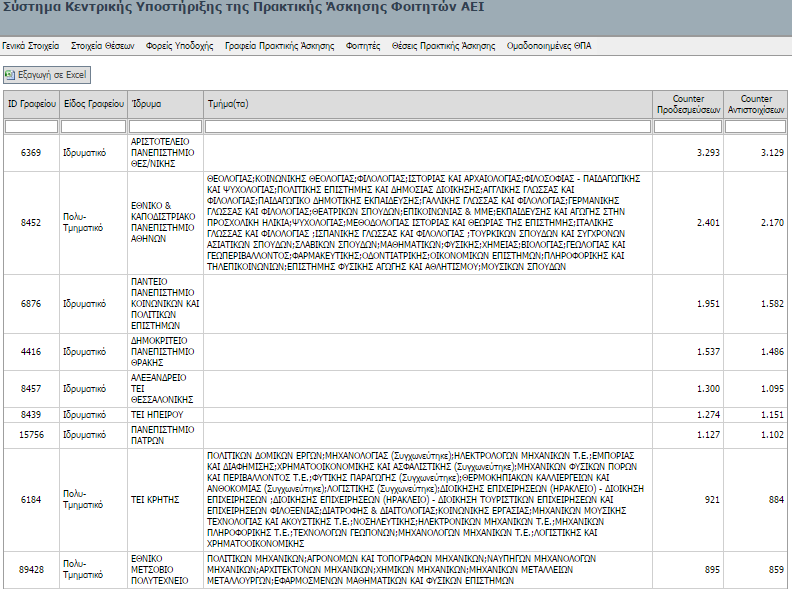Click ΕΘΝΙΚΟ & ΚΑΠΟΔΙΣΤΡΙΑΚΟ ΠΑΝΕΠΙΣΤΗΜΙΟ ΑΘΗΝΩΝ cell
The width and height of the screenshot is (792, 593).
165,223
